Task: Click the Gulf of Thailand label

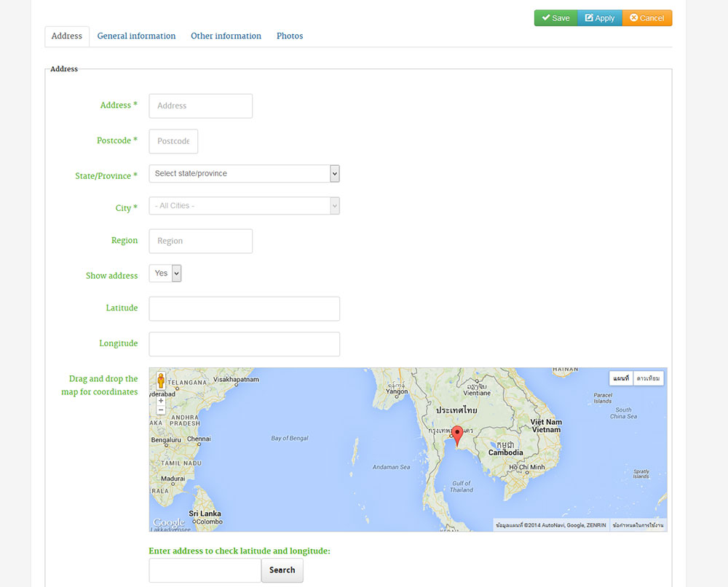Action: [x=462, y=487]
